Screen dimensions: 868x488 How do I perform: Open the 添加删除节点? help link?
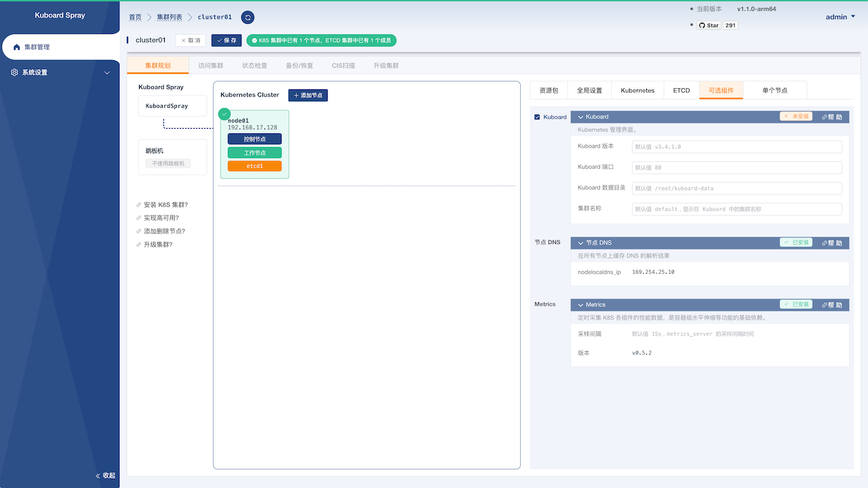point(161,231)
